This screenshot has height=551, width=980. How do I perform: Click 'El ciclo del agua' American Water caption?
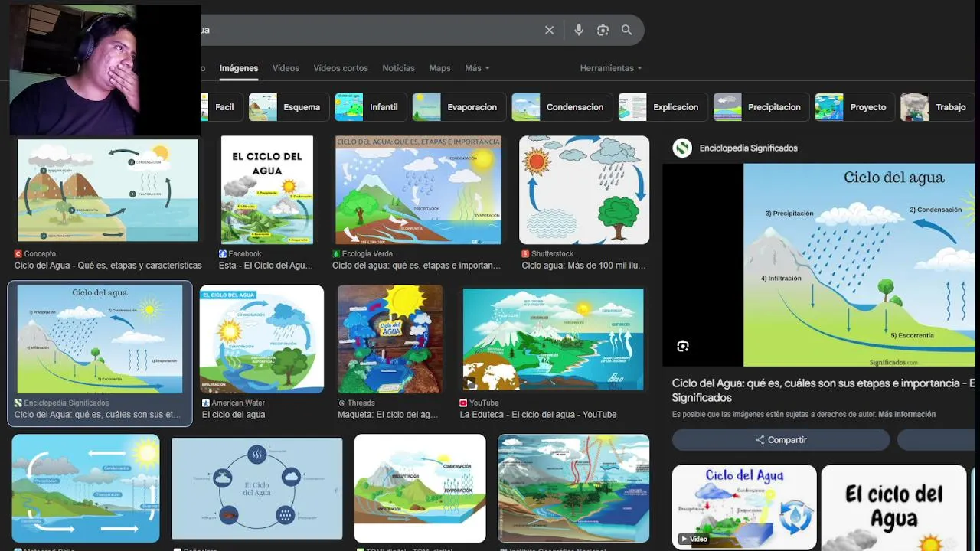(x=234, y=415)
